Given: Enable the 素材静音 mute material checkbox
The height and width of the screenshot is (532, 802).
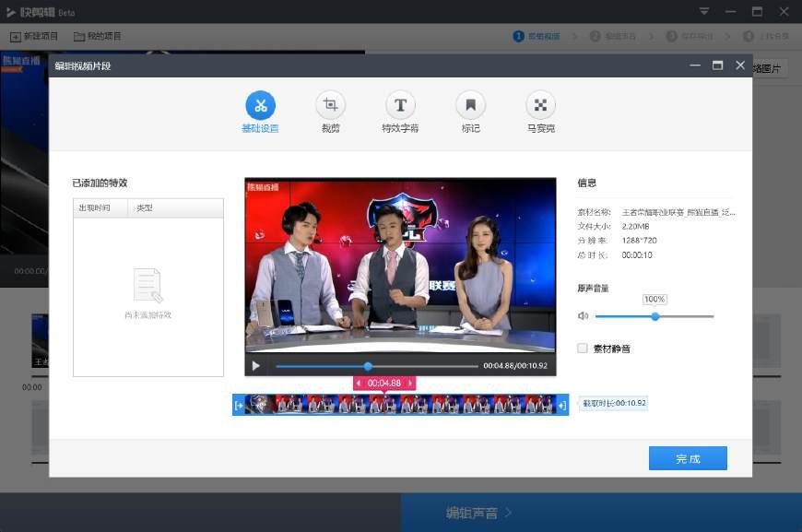Looking at the screenshot, I should (x=582, y=348).
